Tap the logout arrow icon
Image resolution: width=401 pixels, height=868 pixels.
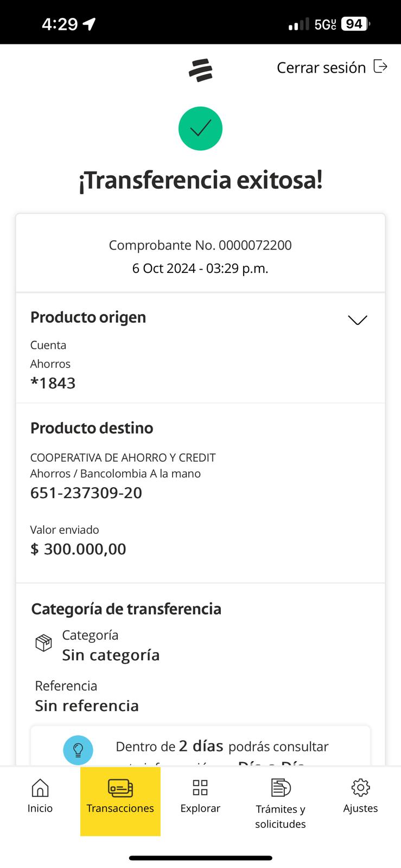381,67
